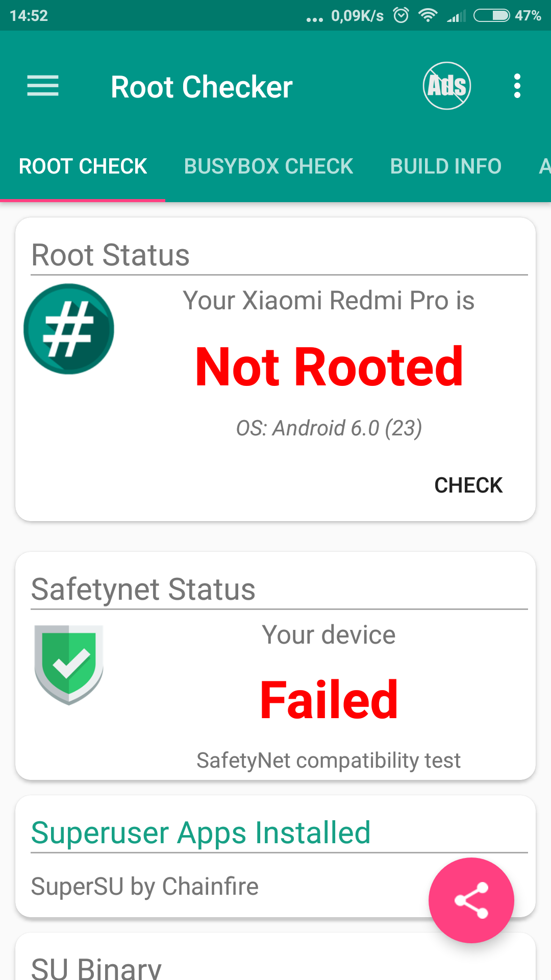Tap the alarm clock status icon
Screen dimensions: 551x980
(x=401, y=15)
